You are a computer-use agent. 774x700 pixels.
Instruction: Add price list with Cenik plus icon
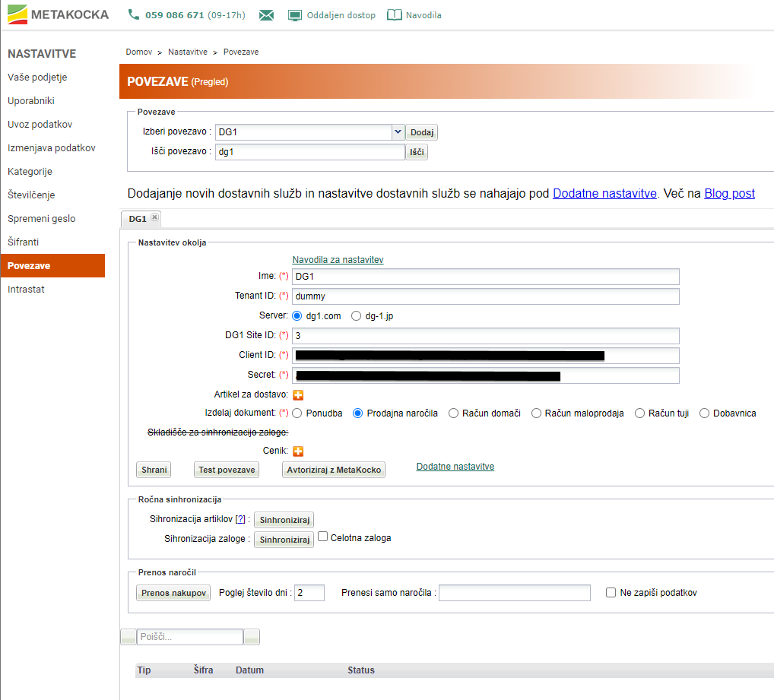(x=298, y=451)
